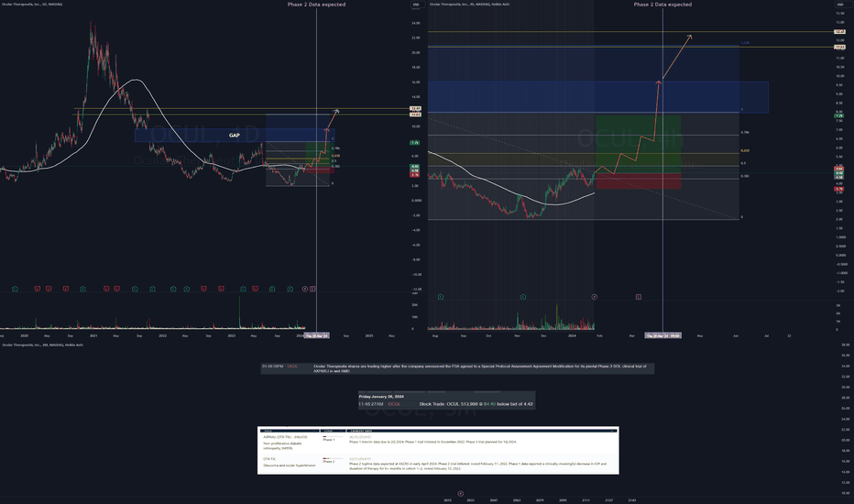The image size is (854, 504).
Task: Click 2021 on the left chart time axis
Action: (93, 335)
